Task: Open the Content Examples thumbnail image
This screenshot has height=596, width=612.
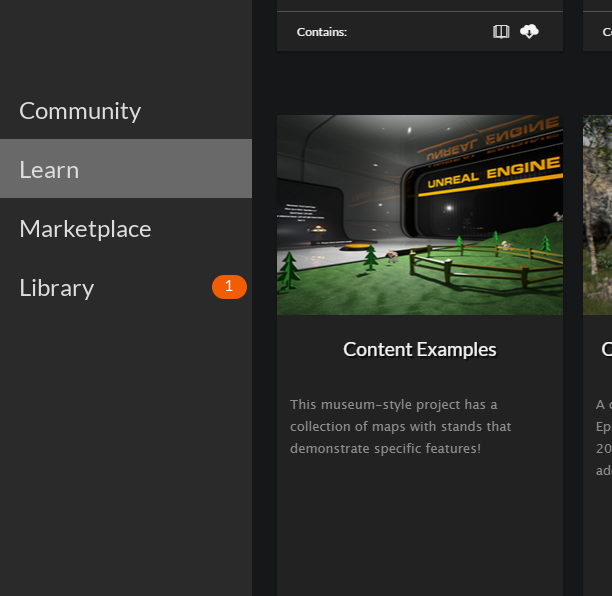Action: (420, 215)
